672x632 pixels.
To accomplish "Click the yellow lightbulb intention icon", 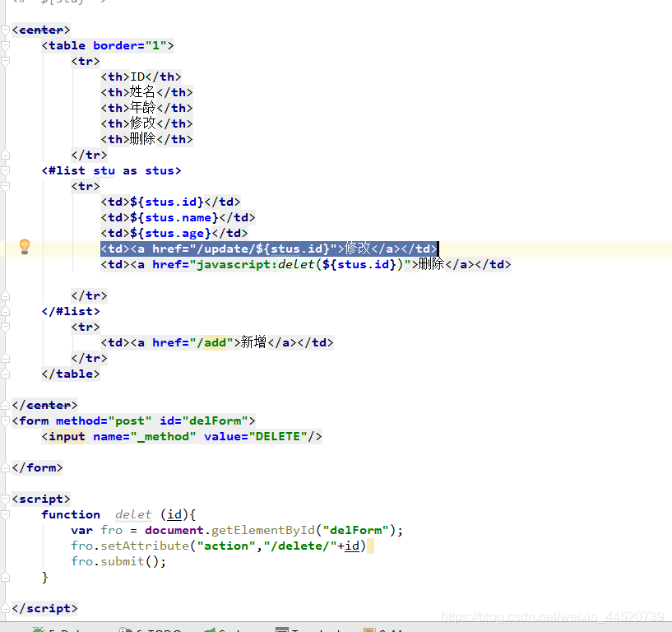I will tap(25, 247).
